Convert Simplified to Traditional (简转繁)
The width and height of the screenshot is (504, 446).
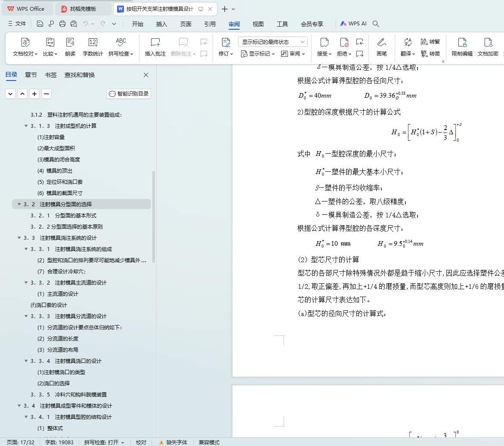[x=430, y=42]
